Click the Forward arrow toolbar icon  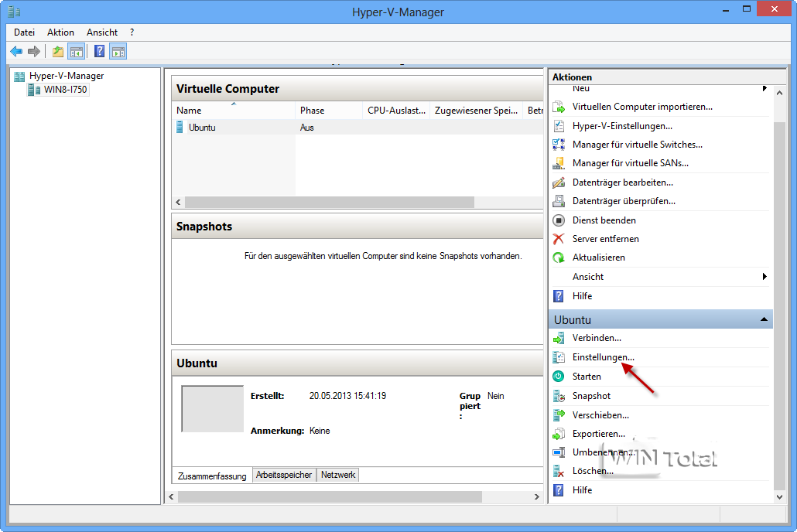coord(34,51)
